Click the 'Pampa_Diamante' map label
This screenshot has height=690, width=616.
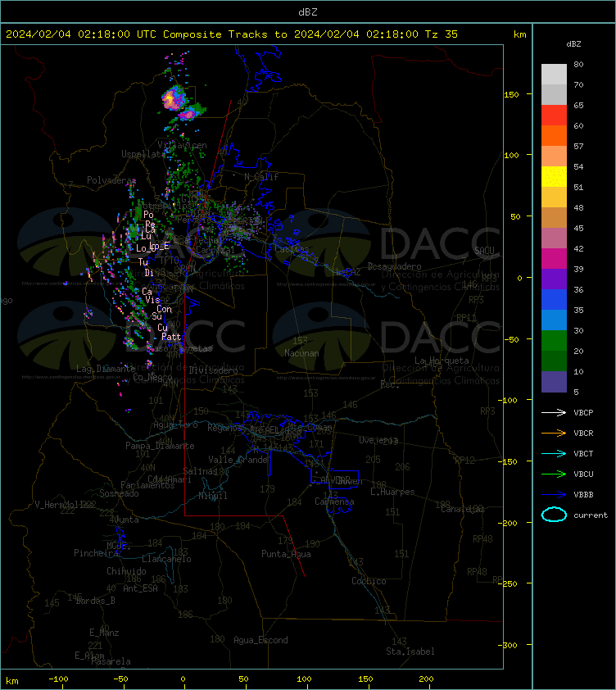160,445
